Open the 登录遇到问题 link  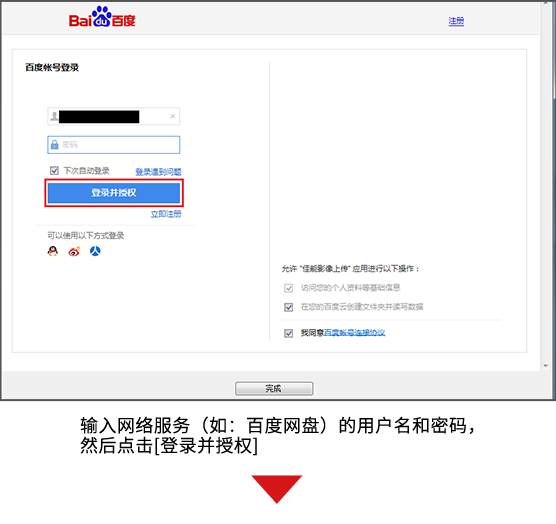(x=159, y=172)
